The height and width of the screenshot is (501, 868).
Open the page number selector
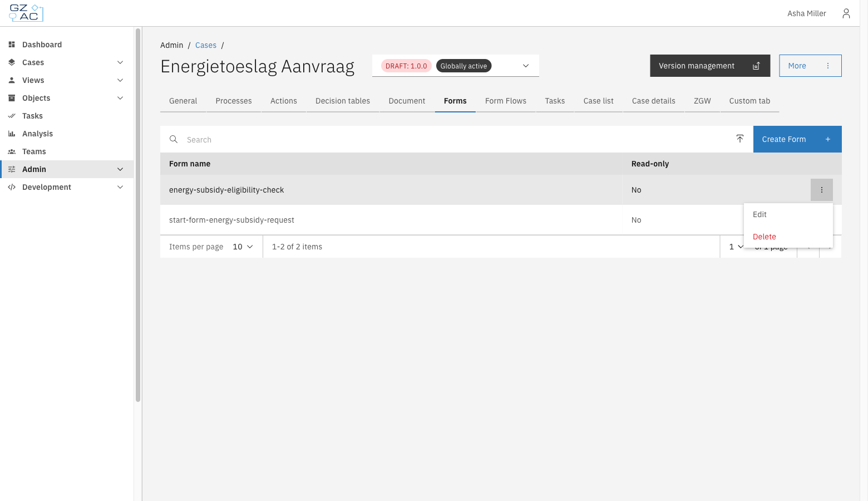pos(736,247)
